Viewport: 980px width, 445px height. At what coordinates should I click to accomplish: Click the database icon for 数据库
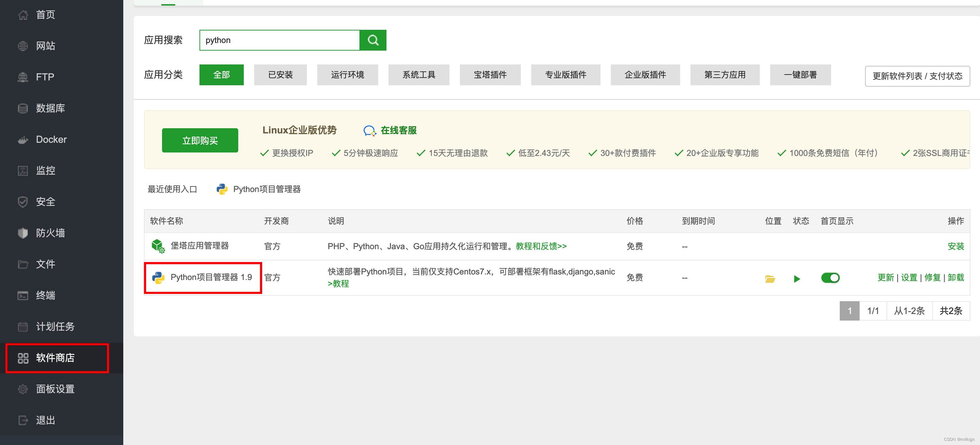pos(23,108)
